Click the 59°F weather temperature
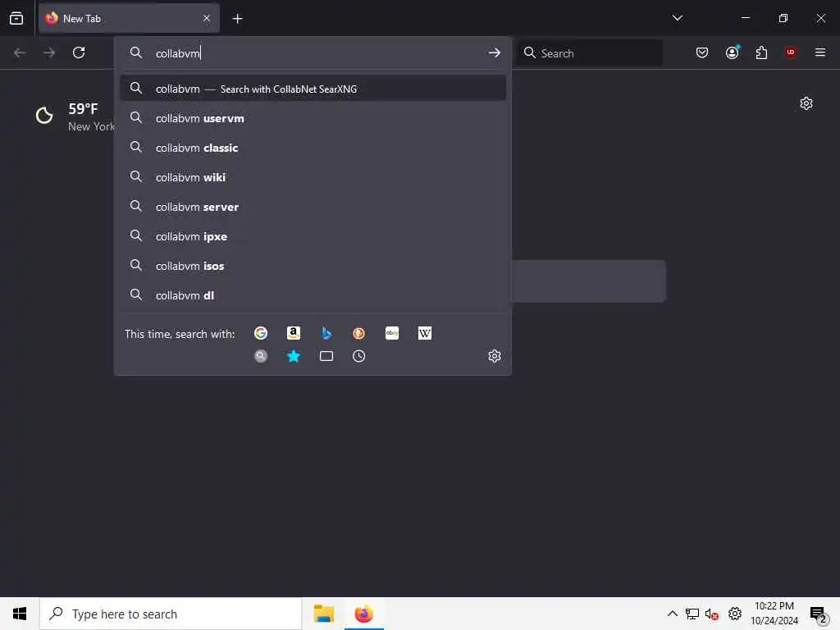 pyautogui.click(x=83, y=109)
